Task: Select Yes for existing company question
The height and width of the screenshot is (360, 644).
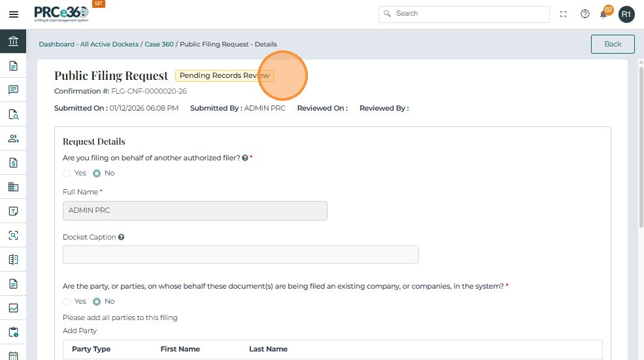Action: (x=67, y=302)
